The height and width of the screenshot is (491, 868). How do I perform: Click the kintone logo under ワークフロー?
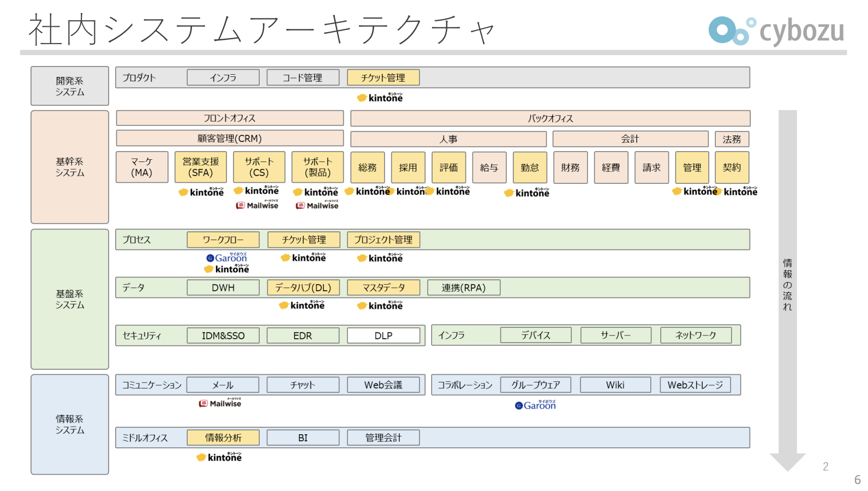click(x=226, y=269)
